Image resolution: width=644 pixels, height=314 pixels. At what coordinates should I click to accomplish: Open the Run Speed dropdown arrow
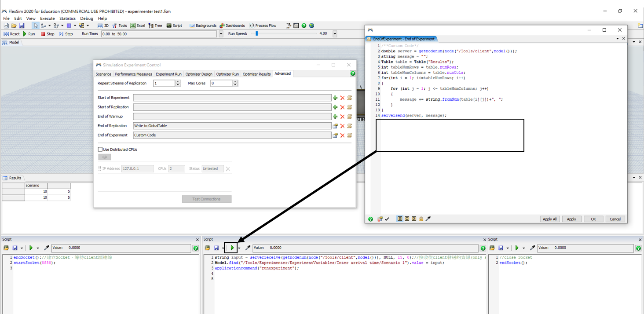(x=335, y=34)
